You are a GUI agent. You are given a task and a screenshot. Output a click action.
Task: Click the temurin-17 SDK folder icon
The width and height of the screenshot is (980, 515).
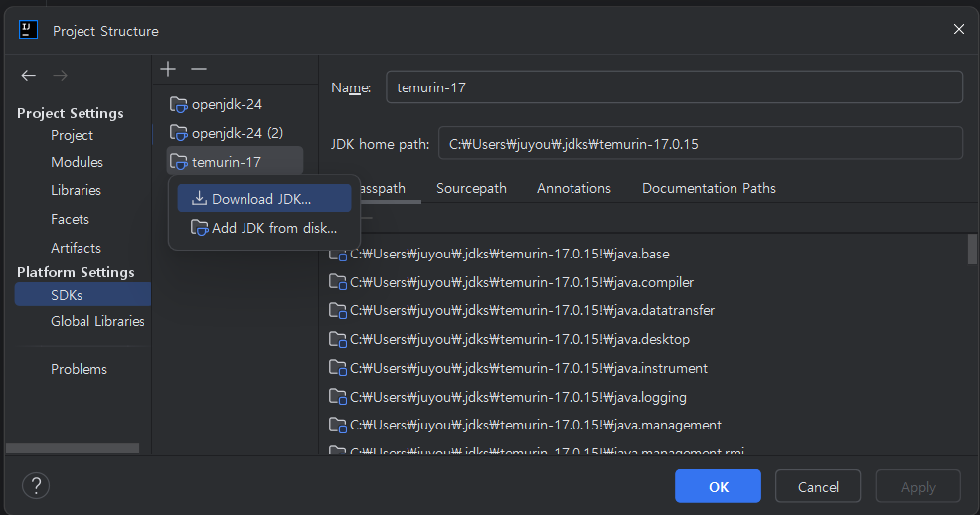[x=179, y=162]
